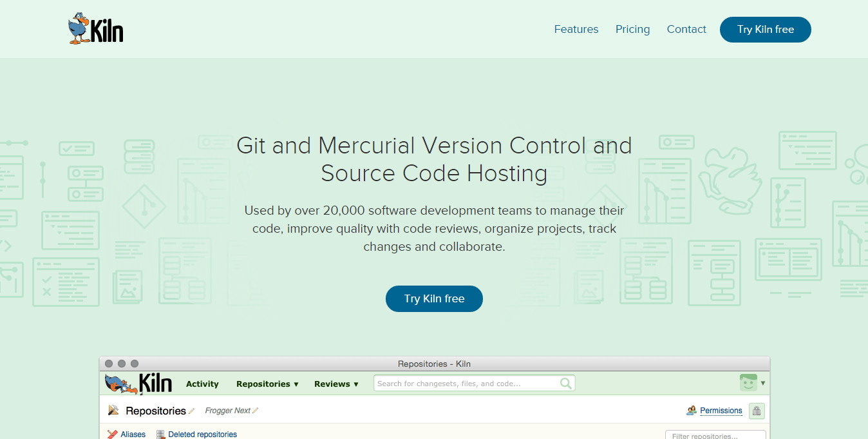868x439 pixels.
Task: Click the Aliases icon
Action: point(113,434)
